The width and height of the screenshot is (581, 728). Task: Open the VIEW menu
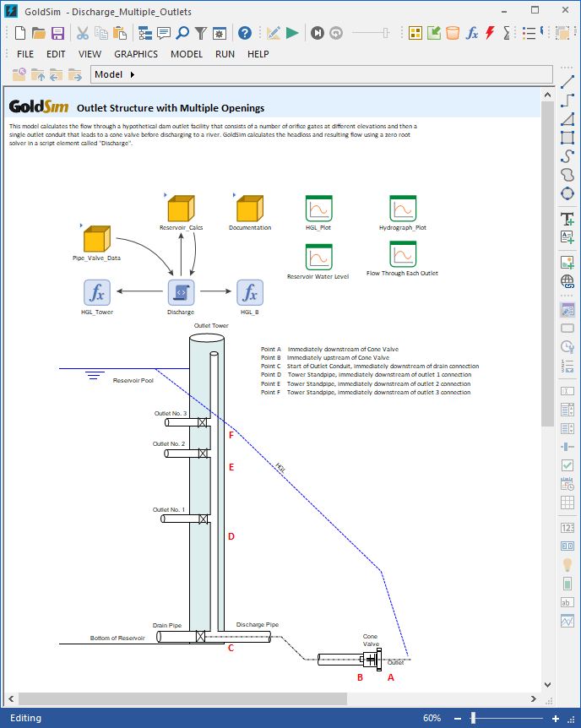click(x=90, y=54)
